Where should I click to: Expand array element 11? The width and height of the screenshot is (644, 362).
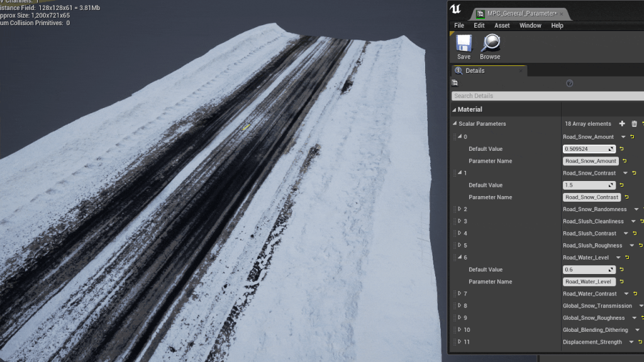click(x=460, y=341)
